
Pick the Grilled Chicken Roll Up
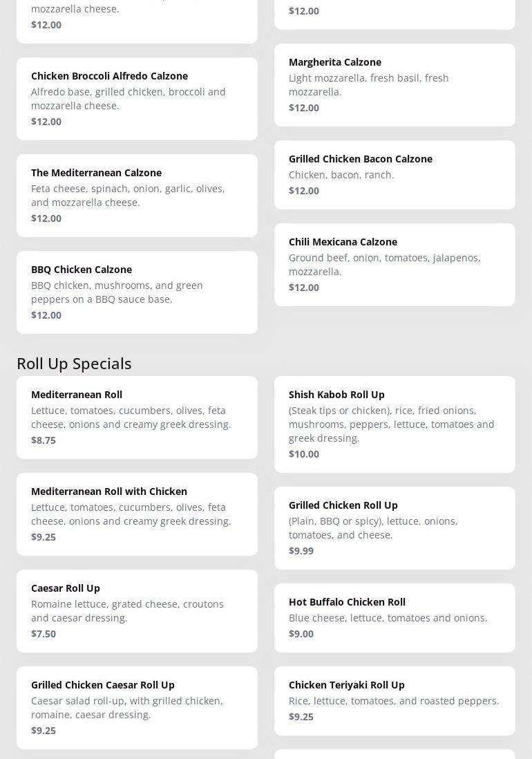[395, 527]
